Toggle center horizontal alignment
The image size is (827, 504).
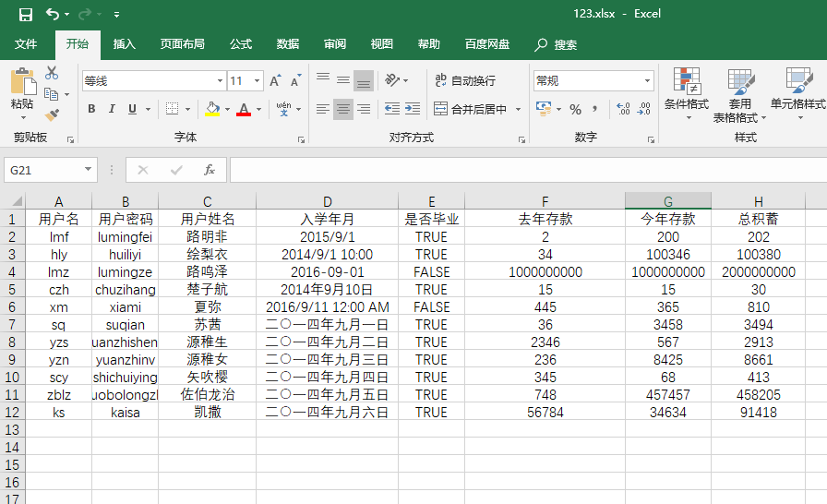tap(343, 109)
